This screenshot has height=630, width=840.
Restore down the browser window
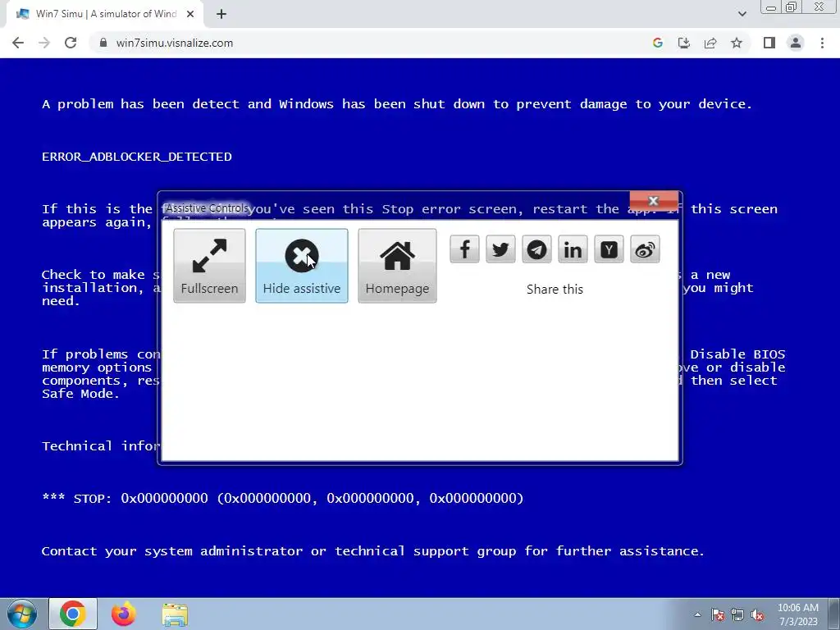[792, 7]
